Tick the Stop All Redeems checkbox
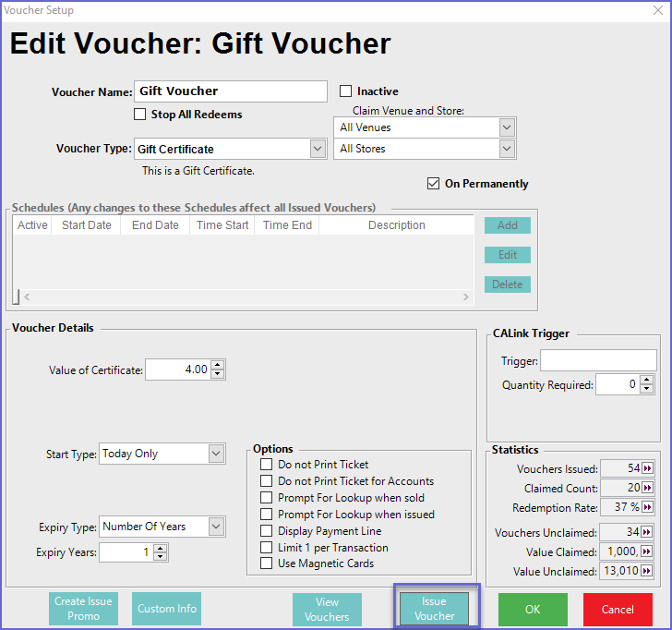672x630 pixels. tap(140, 115)
